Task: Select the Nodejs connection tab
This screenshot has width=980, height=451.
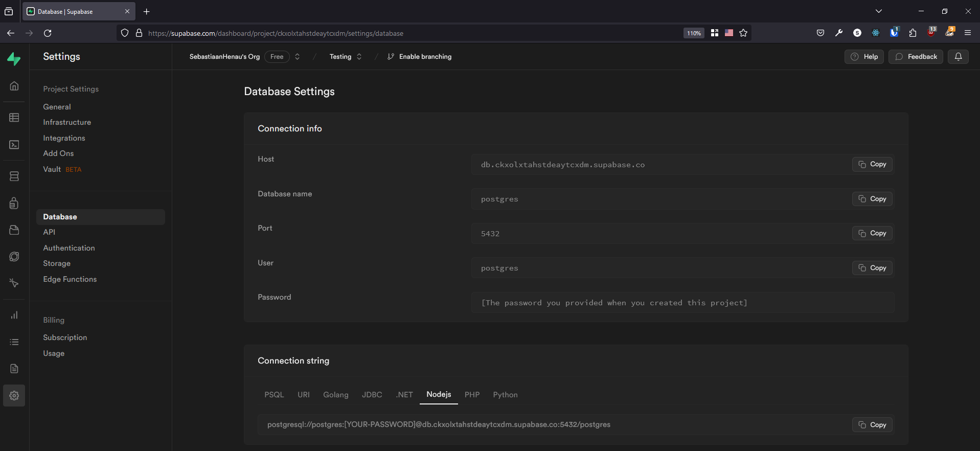Action: [x=439, y=394]
